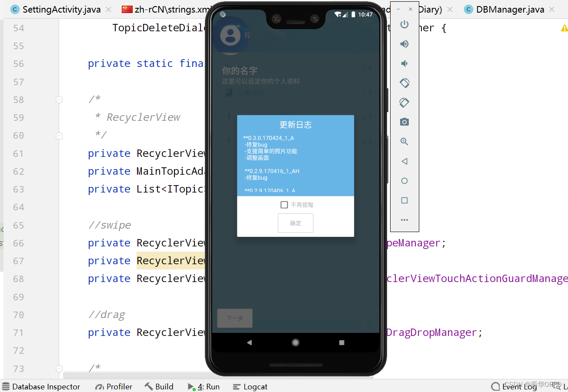Click changelog text 0.3.0.170424_1_A
Screen dimensions: 568x392
[269, 138]
